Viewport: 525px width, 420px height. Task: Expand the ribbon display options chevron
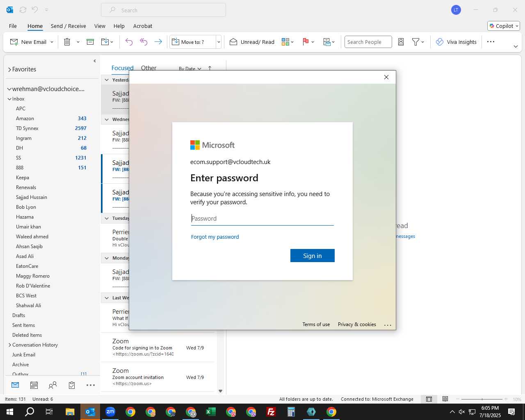coord(516,47)
